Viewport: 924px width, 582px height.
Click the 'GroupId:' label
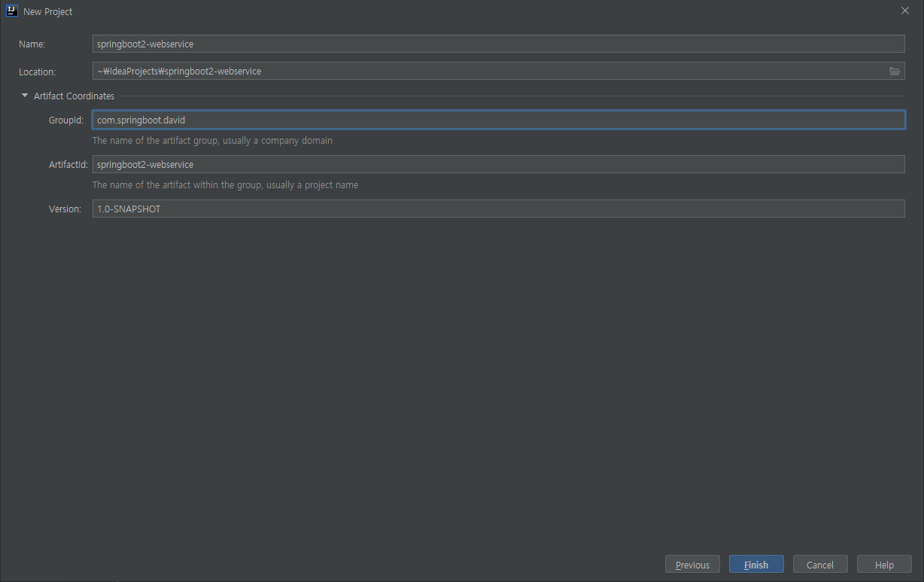click(66, 120)
